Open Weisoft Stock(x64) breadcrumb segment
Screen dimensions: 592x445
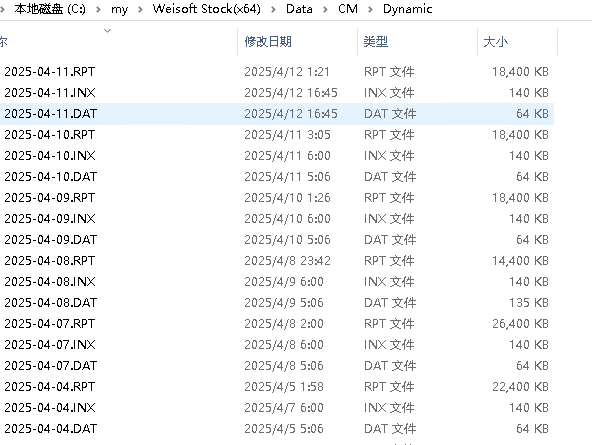click(207, 9)
